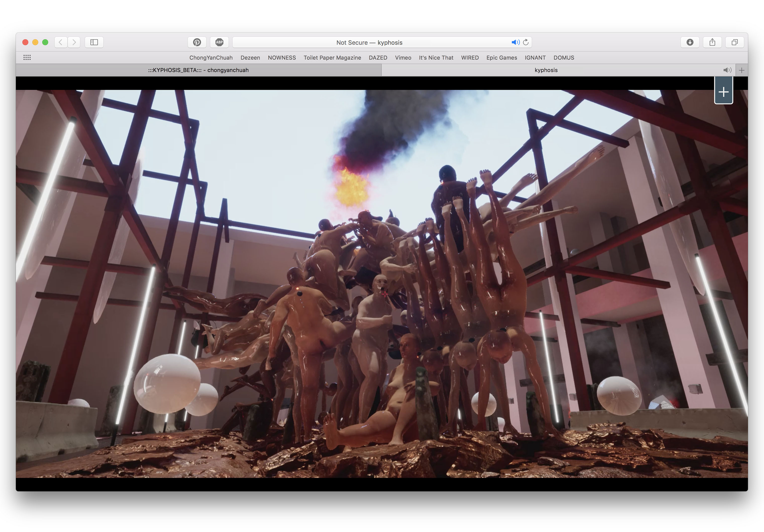This screenshot has width=764, height=532.
Task: Open a new tab with plus
Action: 742,70
